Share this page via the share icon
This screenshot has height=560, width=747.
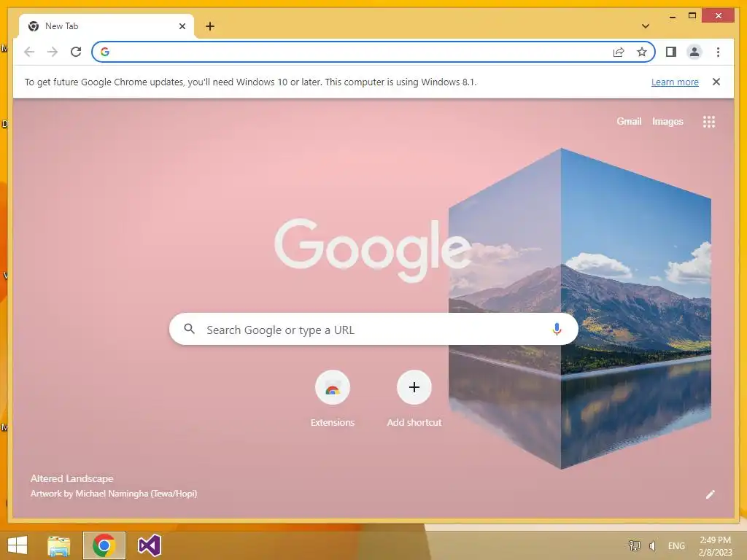[x=619, y=52]
